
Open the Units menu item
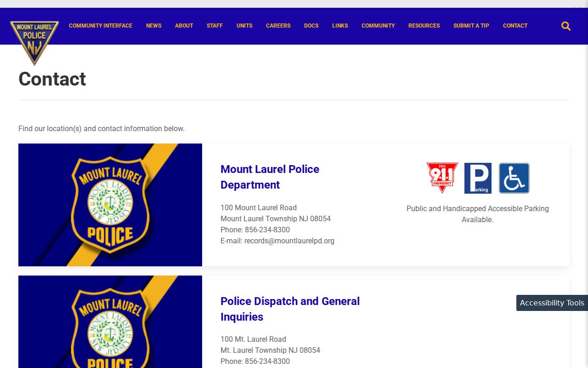pos(244,26)
